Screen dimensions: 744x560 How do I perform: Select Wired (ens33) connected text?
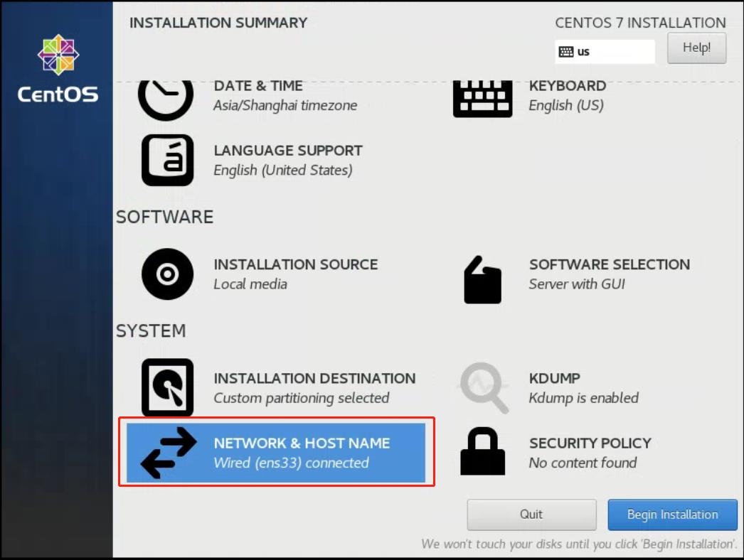pyautogui.click(x=291, y=463)
